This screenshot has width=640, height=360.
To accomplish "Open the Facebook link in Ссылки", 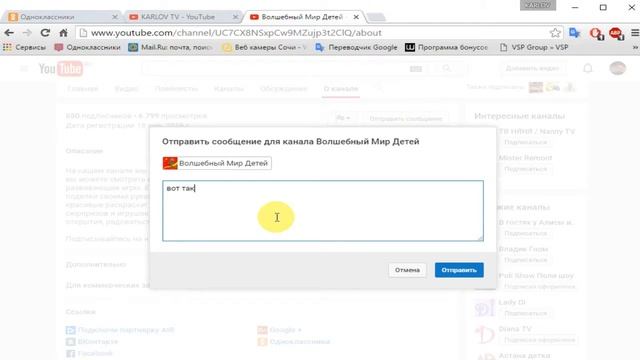I will click(x=89, y=353).
